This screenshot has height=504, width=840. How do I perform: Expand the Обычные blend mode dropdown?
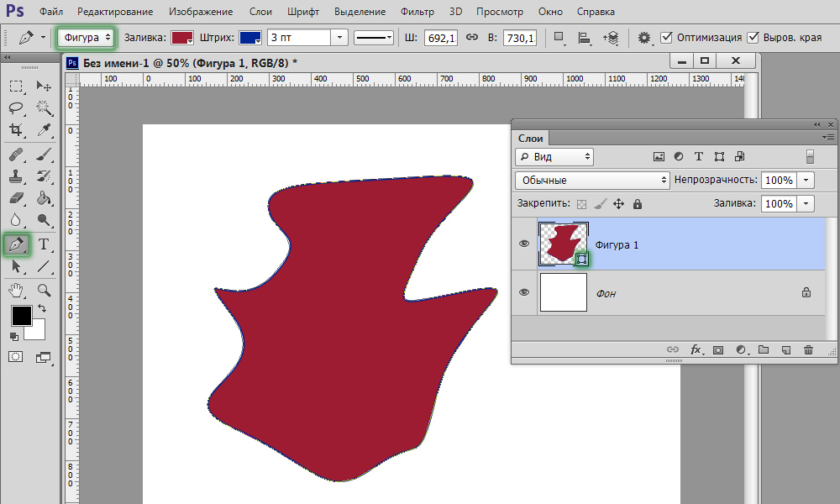pos(592,180)
